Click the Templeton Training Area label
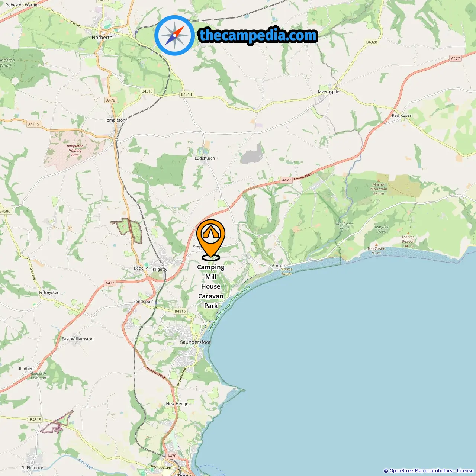476x476 pixels. coord(75,150)
